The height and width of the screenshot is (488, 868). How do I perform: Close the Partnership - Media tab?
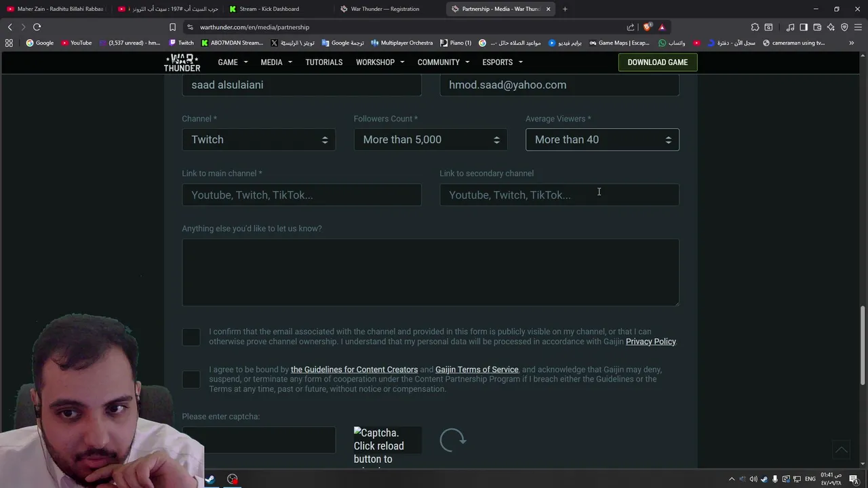tap(548, 9)
